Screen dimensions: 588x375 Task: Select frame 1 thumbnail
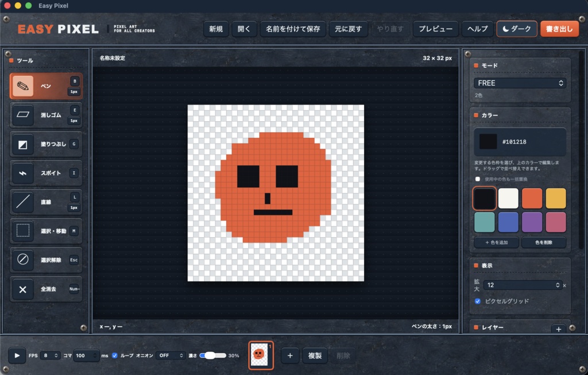pyautogui.click(x=261, y=355)
